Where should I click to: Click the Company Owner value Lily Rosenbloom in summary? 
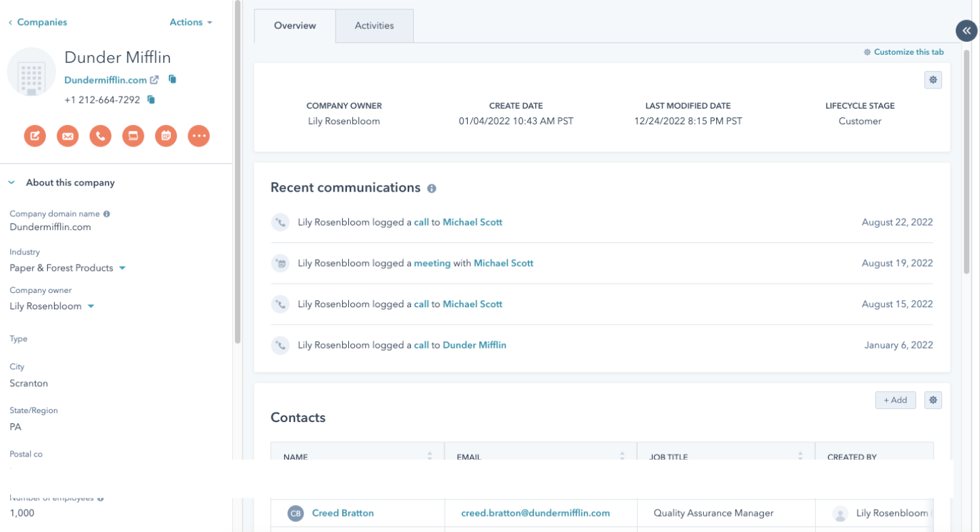pyautogui.click(x=344, y=122)
